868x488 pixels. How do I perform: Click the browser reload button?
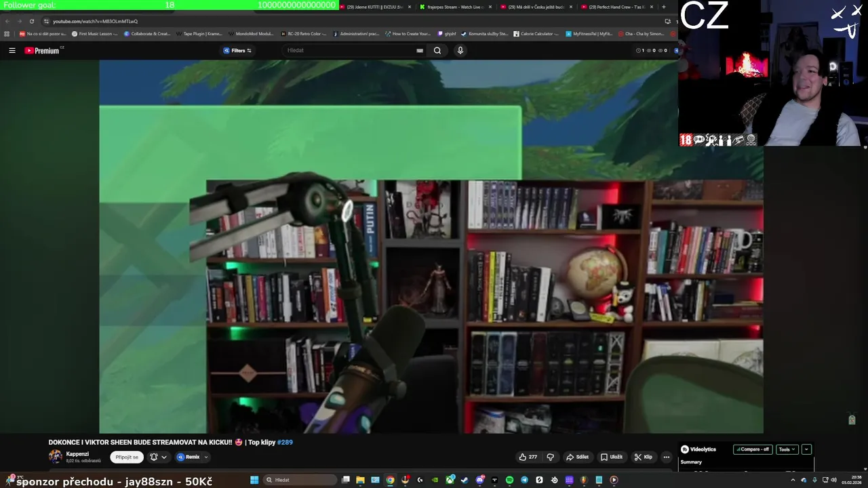(x=31, y=21)
